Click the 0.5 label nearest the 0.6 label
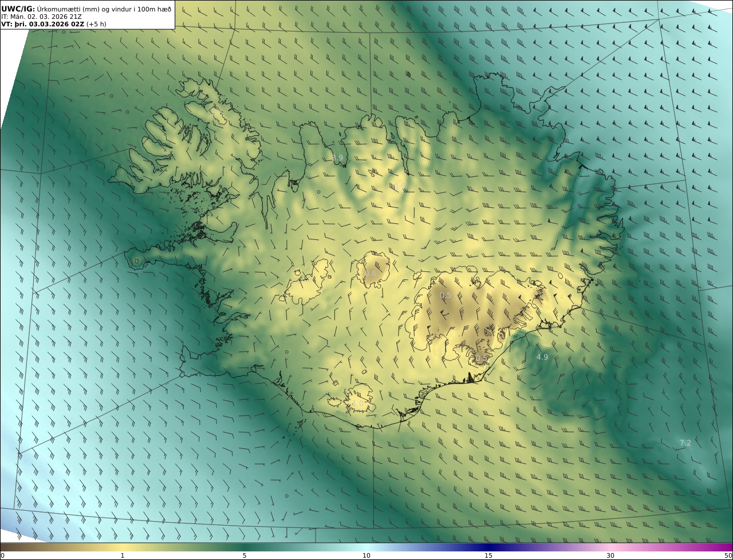733x560 pixels. pos(446,295)
